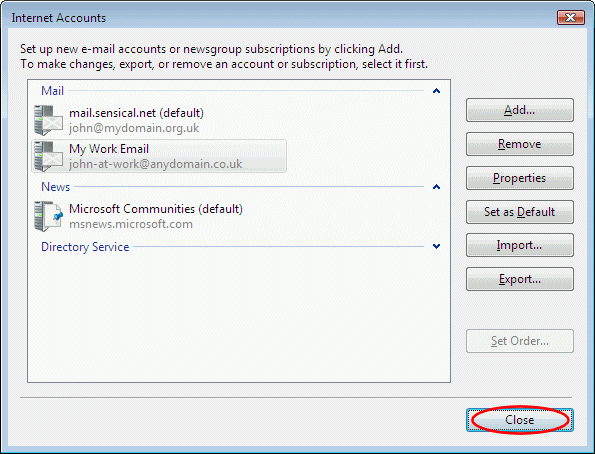Click the window X close button
Image resolution: width=595 pixels, height=454 pixels.
[570, 17]
